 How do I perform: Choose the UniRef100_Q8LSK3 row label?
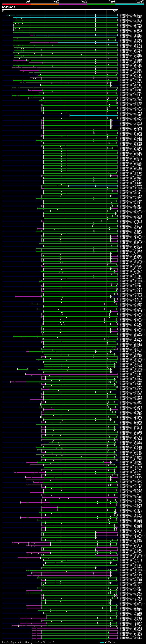[x=131, y=67]
